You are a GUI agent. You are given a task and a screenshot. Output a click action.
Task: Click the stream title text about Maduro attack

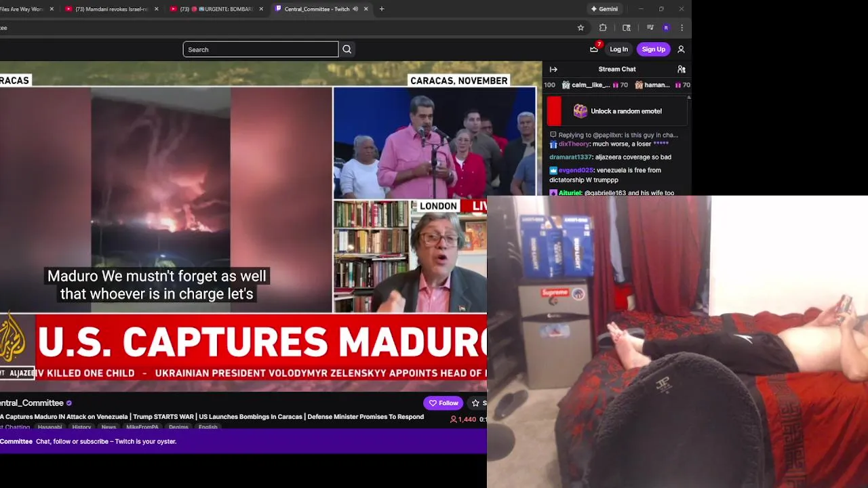coord(212,417)
